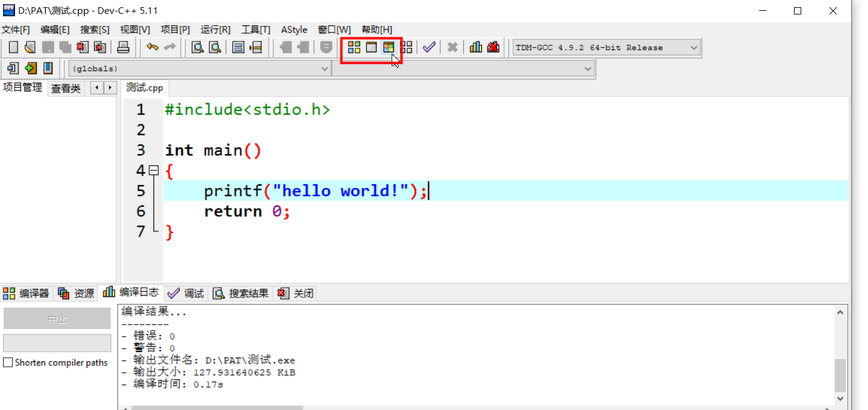Open the 帮助[H] menu
The image size is (868, 410).
377,30
